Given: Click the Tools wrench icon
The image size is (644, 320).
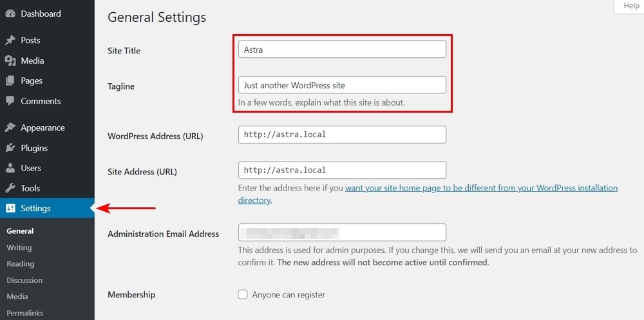Looking at the screenshot, I should [10, 188].
